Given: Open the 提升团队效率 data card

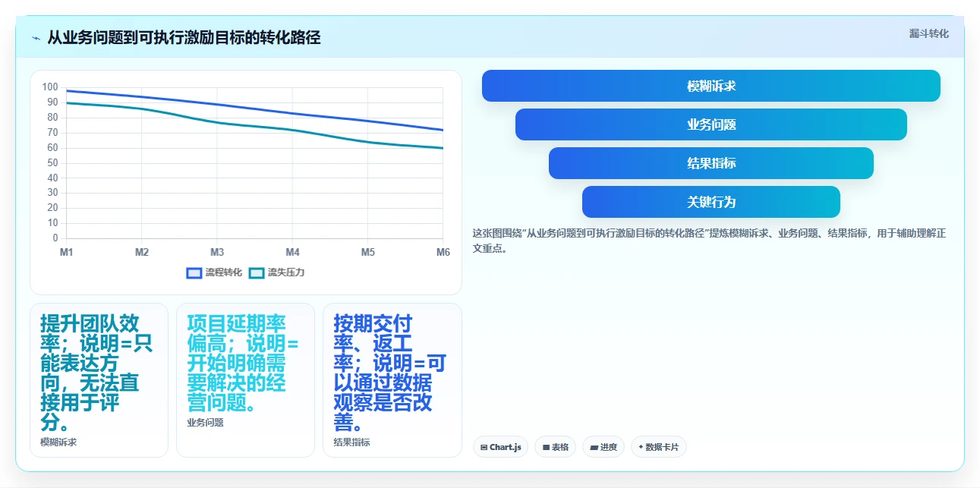Looking at the screenshot, I should point(99,380).
